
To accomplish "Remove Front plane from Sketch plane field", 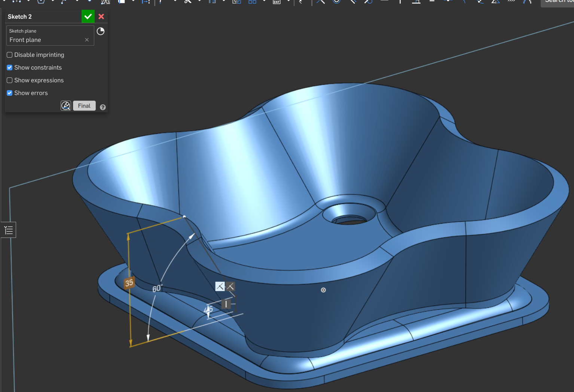I will click(87, 40).
